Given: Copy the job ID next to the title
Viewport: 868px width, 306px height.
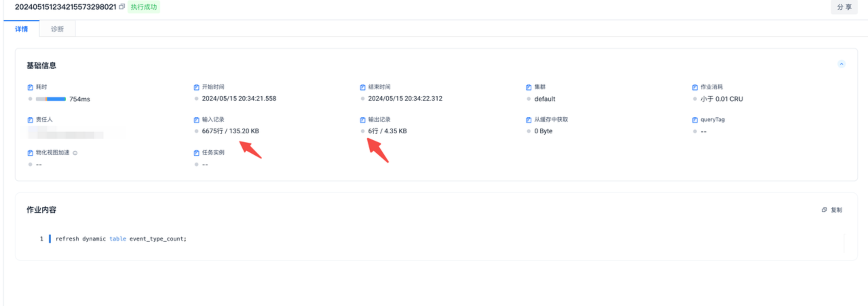Looking at the screenshot, I should [122, 7].
